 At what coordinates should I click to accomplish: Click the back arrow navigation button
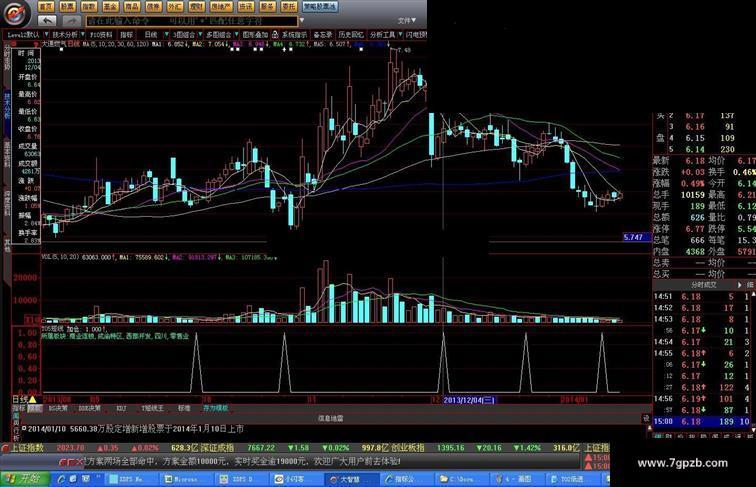47,21
